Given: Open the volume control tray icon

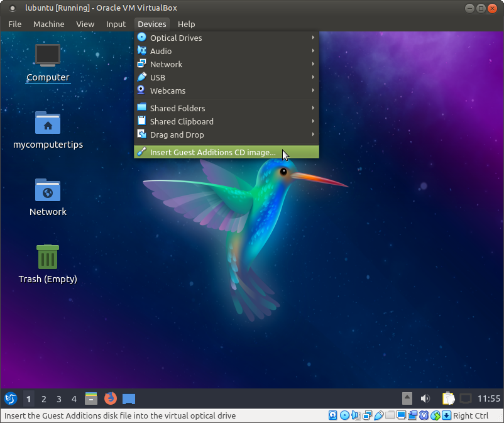Looking at the screenshot, I should (x=425, y=398).
